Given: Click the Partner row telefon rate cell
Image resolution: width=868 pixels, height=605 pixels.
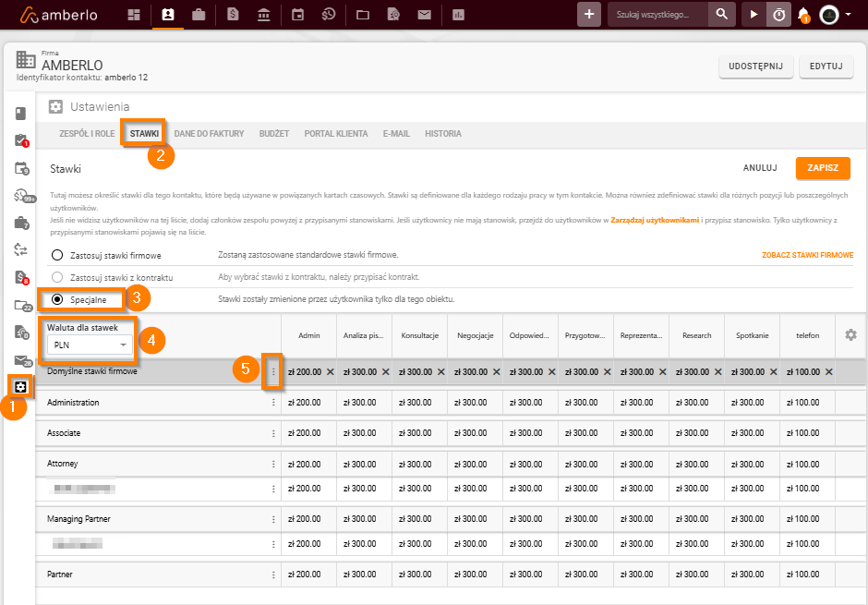Looking at the screenshot, I should tap(808, 575).
